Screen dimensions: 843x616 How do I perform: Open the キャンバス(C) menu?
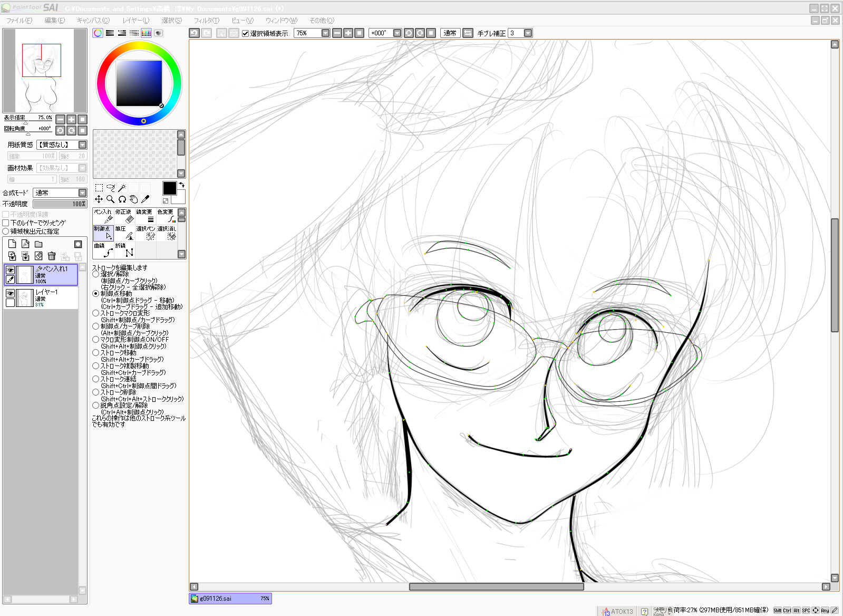coord(93,21)
